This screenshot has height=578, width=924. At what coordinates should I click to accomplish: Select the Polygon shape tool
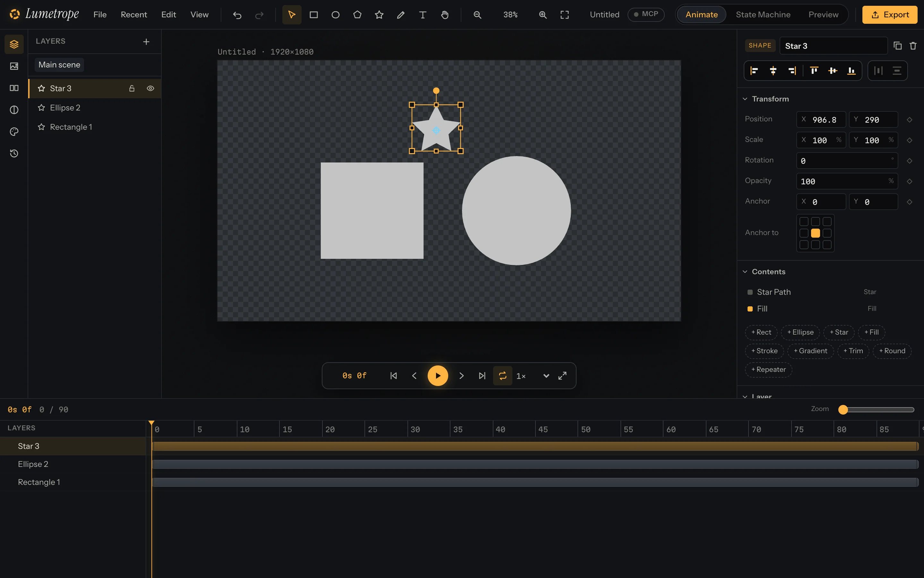tap(357, 14)
